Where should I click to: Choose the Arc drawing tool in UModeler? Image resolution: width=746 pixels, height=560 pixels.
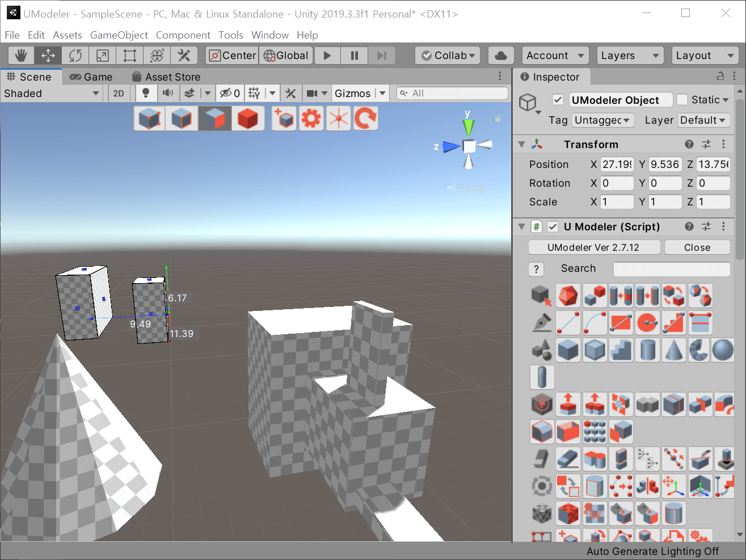595,323
